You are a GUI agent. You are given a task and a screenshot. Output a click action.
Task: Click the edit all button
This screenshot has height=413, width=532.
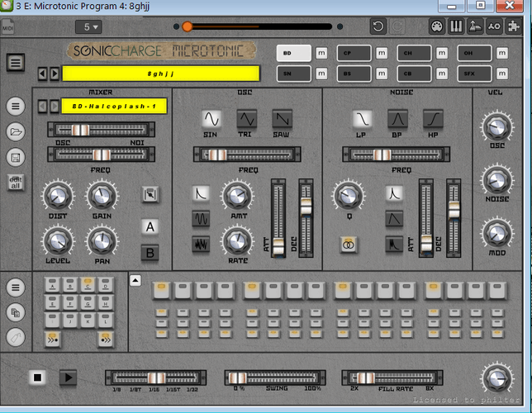(x=16, y=183)
